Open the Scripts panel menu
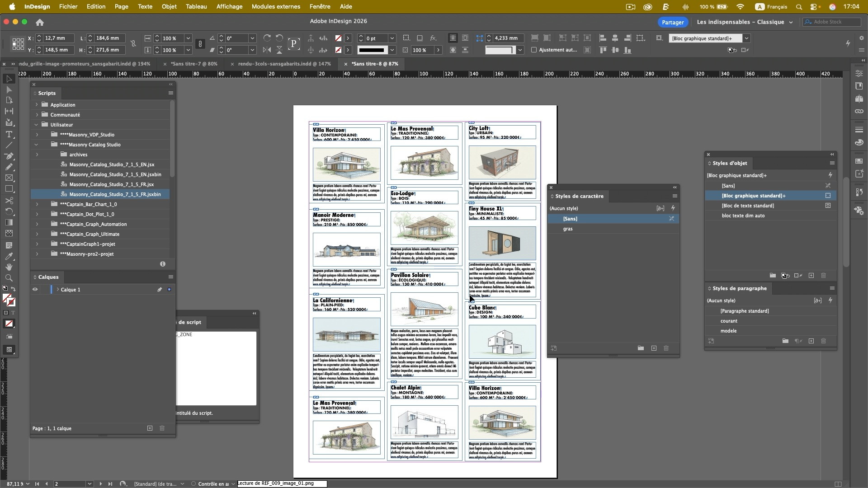Screen dimensions: 868x488 pos(170,93)
